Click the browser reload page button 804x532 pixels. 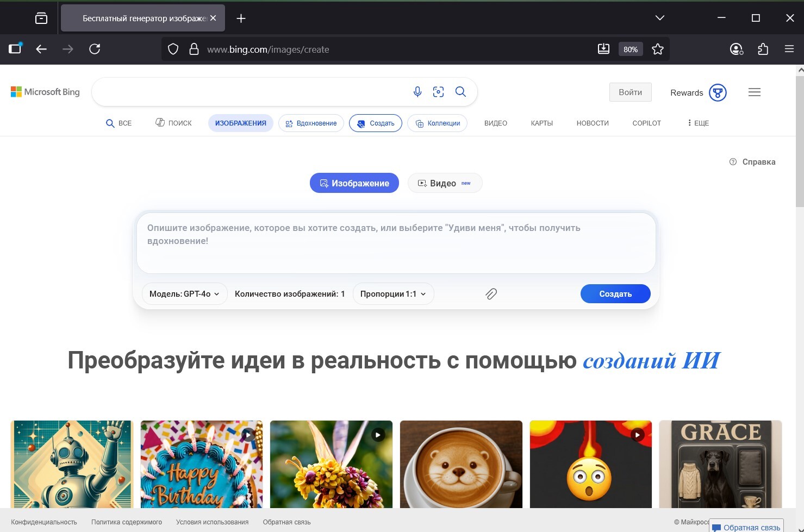click(x=95, y=49)
